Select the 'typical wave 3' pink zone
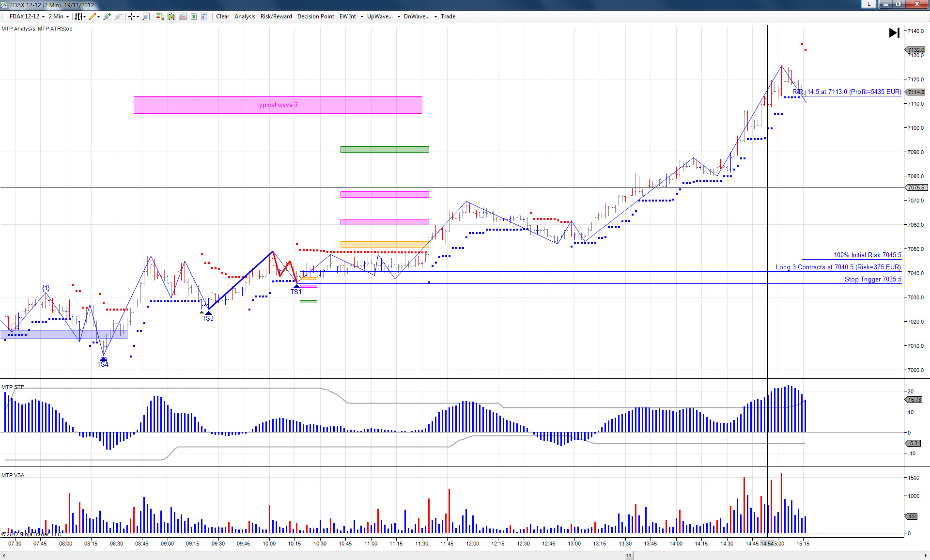Image resolution: width=930 pixels, height=560 pixels. (x=278, y=105)
